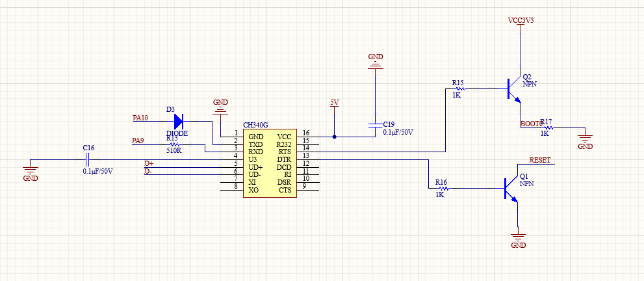Screen dimensions: 644x281
Task: Click the DTR pin name on the chip
Action: click(285, 160)
